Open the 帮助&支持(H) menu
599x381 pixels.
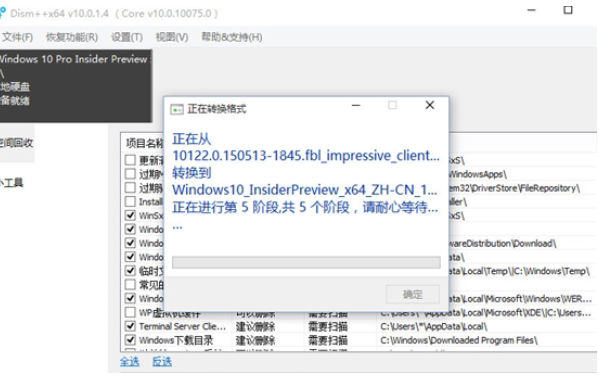tap(232, 37)
